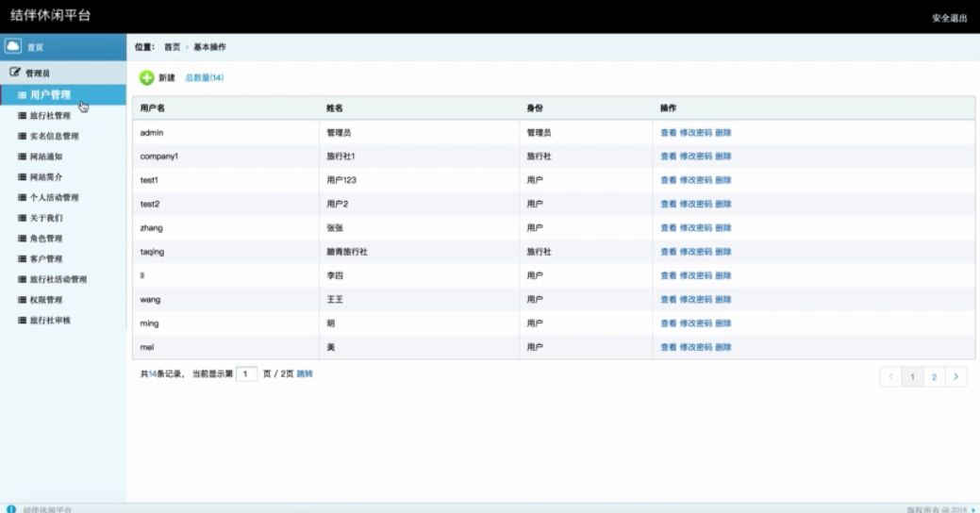Click 修改密码 for zhang
980x513 pixels.
[696, 227]
